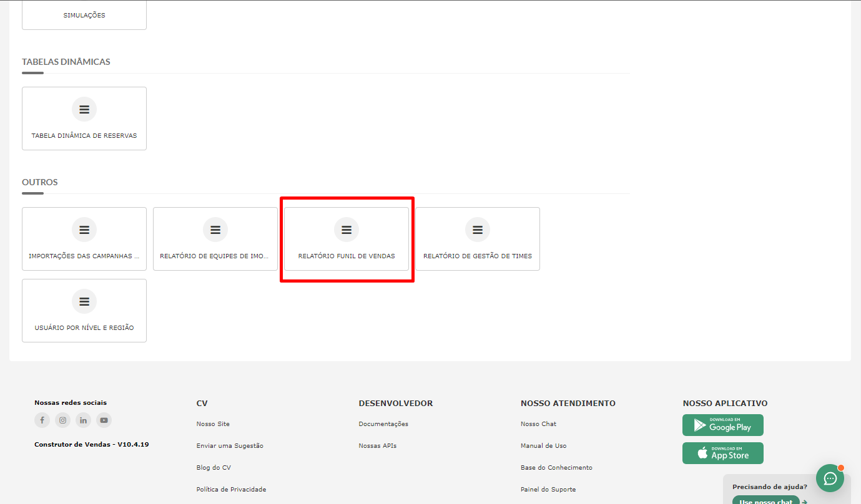The image size is (861, 504).
Task: Click Enviar uma Sugestão link
Action: (x=230, y=446)
